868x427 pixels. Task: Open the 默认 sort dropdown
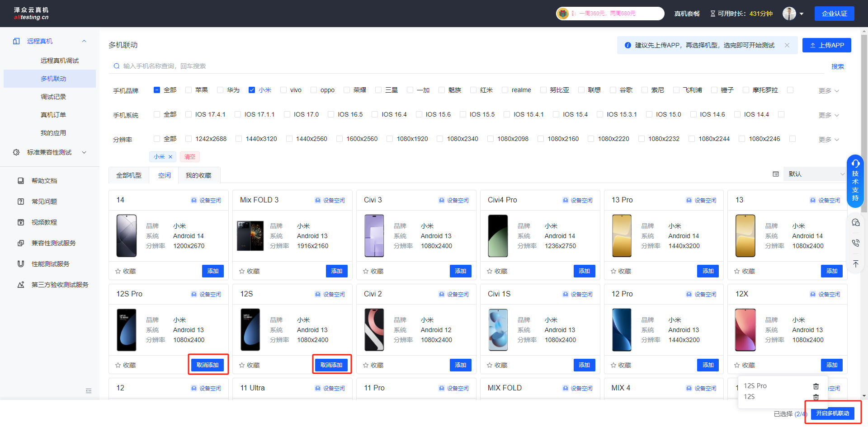[x=815, y=174]
